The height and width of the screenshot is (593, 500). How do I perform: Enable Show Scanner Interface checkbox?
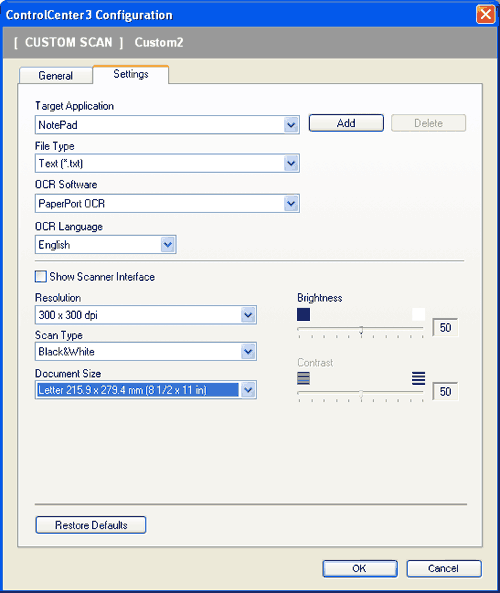(40, 276)
